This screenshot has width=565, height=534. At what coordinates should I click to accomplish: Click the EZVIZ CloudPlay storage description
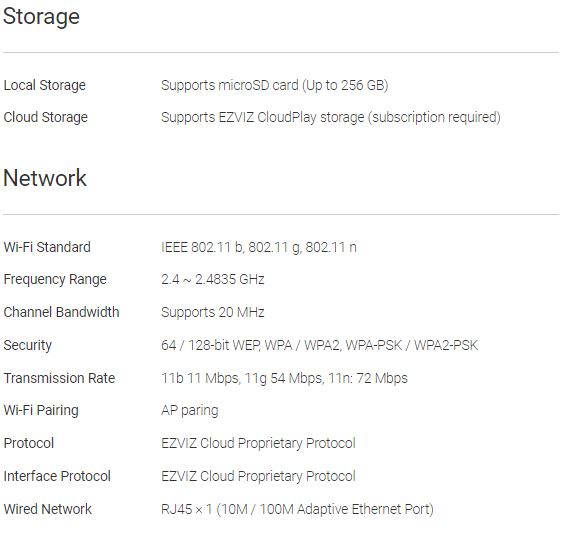coord(331,117)
